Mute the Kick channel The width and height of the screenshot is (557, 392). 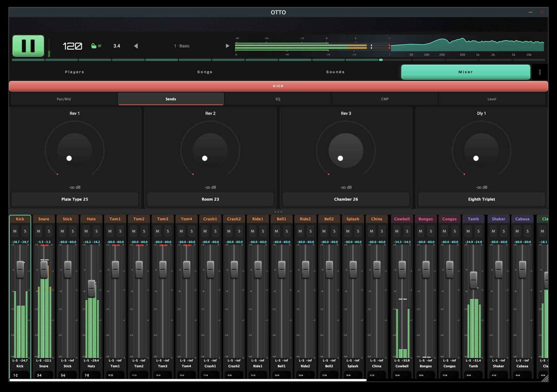pyautogui.click(x=15, y=231)
